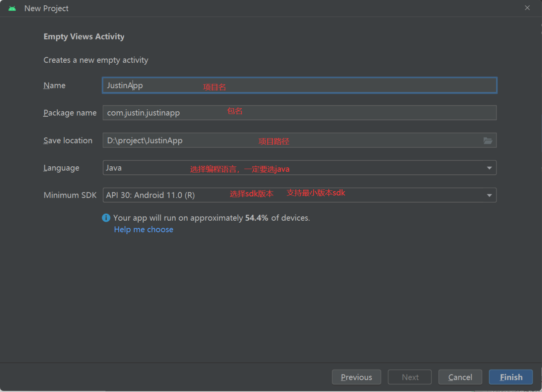This screenshot has width=542, height=392.
Task: Click the New Project window title text
Action: click(46, 8)
